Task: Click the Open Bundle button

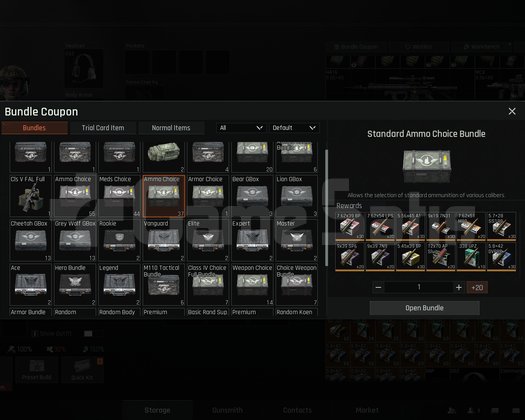Action: point(425,308)
